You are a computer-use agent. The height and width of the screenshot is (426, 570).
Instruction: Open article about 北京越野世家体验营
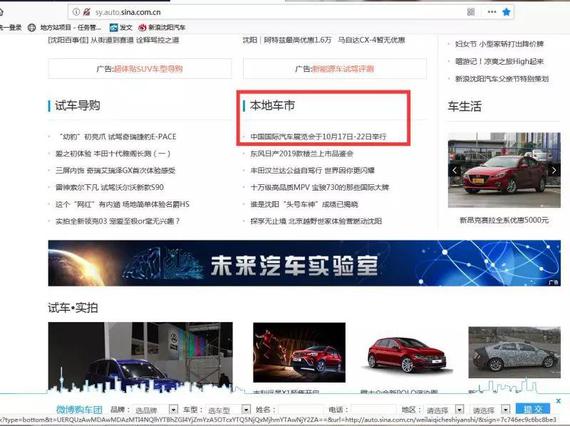[x=316, y=221]
